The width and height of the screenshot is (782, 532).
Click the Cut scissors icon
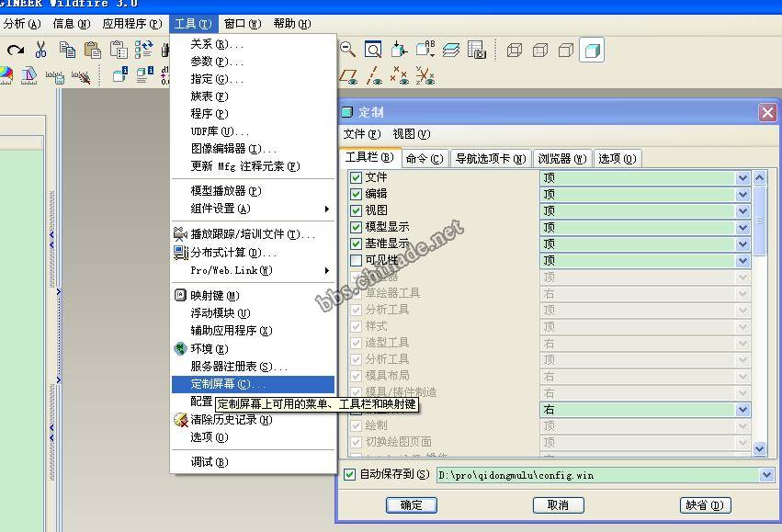pyautogui.click(x=41, y=50)
